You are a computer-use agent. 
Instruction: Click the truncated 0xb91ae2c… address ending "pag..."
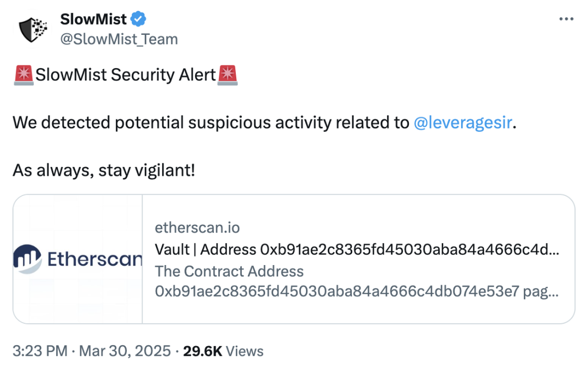[357, 292]
